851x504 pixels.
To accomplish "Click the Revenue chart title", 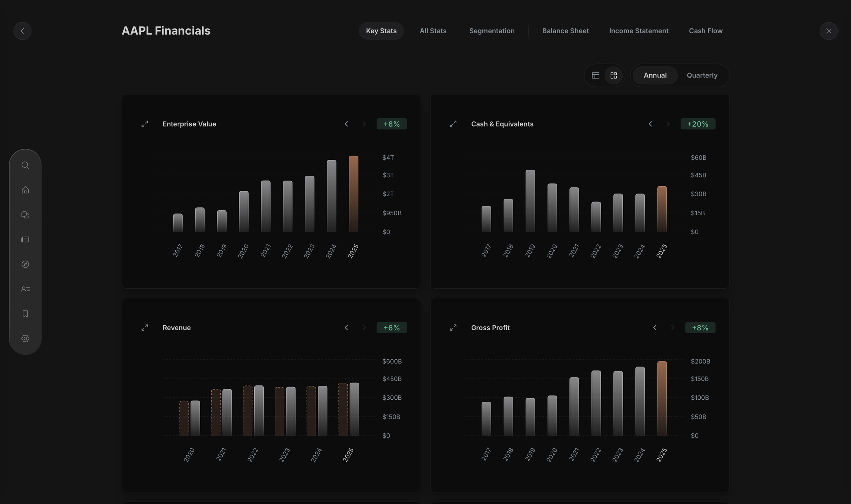I will [x=176, y=328].
